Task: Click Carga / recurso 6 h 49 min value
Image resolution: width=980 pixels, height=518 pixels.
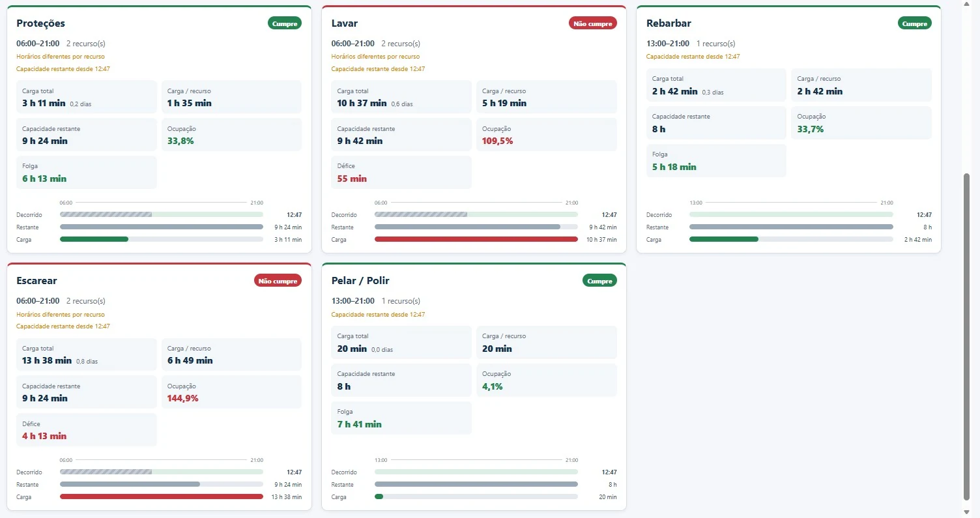Action: (x=190, y=360)
